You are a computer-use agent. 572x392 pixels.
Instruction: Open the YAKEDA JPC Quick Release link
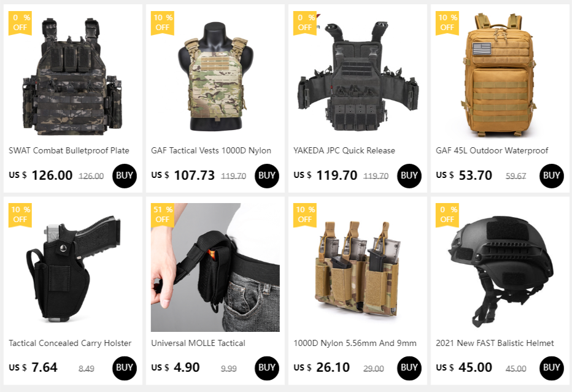coord(344,150)
